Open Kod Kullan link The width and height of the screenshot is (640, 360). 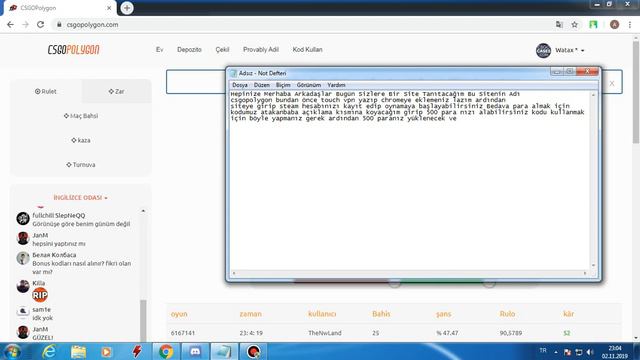[x=307, y=49]
